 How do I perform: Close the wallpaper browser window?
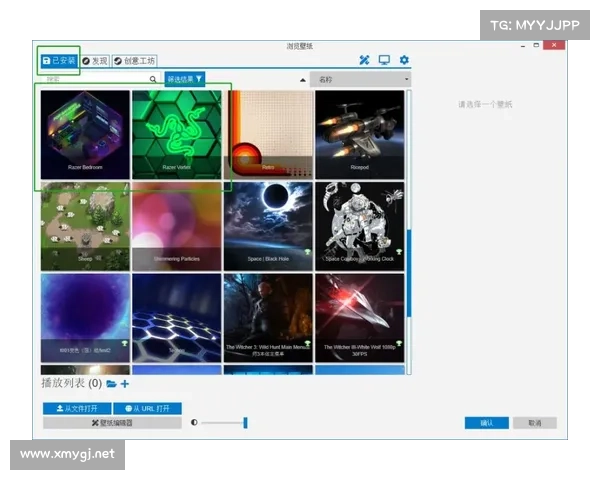pos(554,45)
